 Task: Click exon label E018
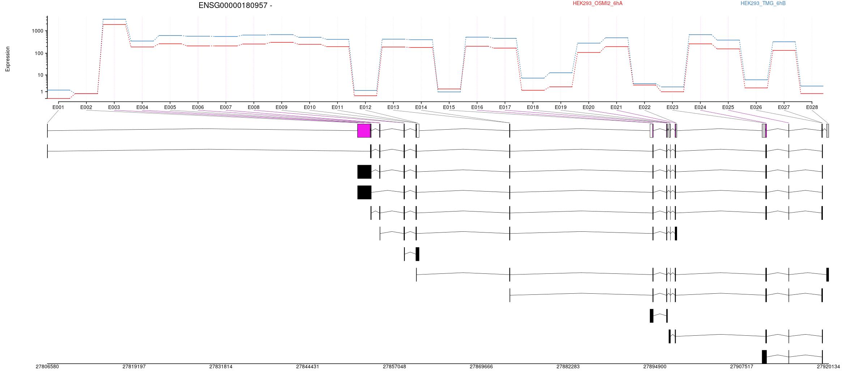[x=533, y=107]
